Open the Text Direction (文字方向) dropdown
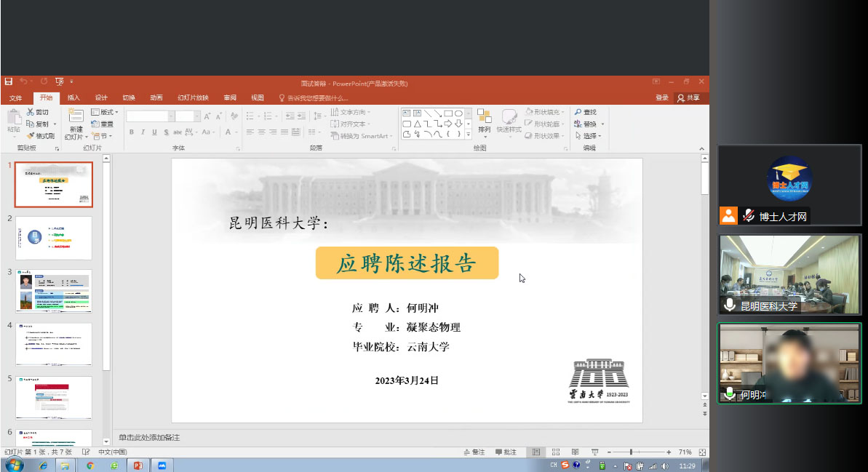The image size is (868, 472). click(x=351, y=112)
